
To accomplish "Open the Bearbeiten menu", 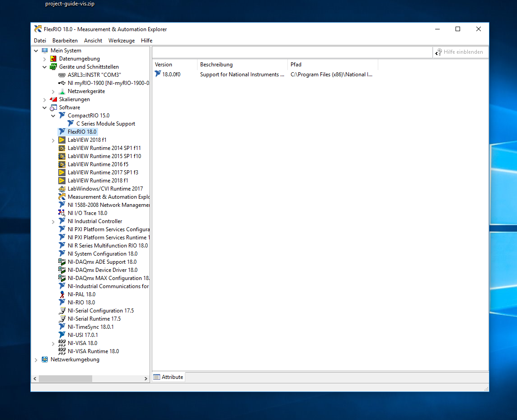I will [65, 41].
